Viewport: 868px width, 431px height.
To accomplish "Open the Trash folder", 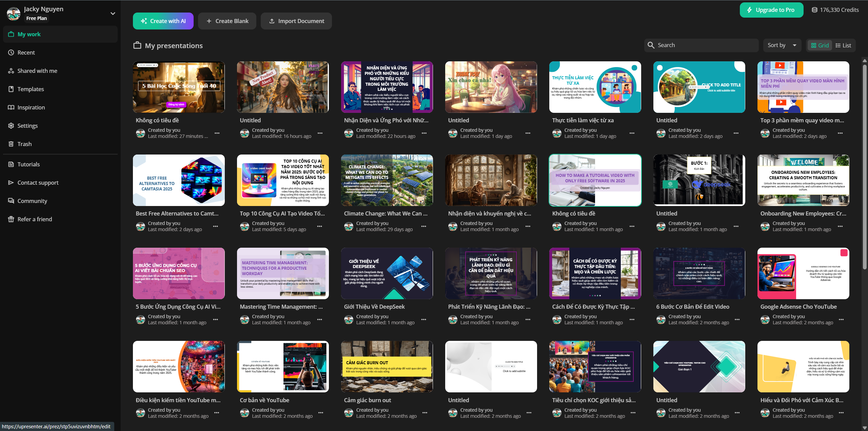I will click(24, 144).
